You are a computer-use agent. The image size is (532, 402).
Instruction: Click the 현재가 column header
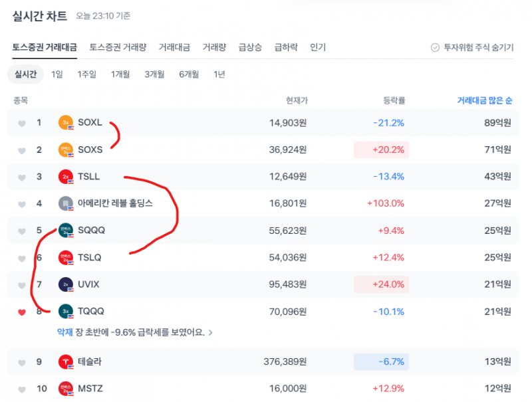click(x=297, y=100)
